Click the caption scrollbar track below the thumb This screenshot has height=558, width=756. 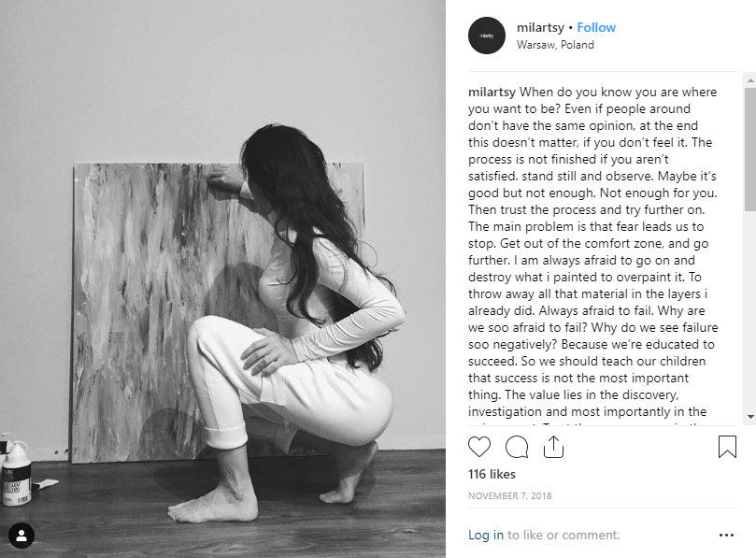pyautogui.click(x=750, y=311)
